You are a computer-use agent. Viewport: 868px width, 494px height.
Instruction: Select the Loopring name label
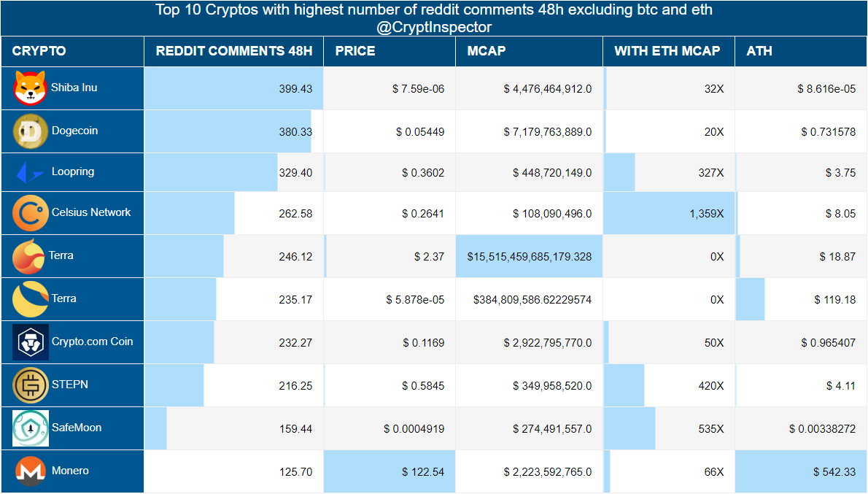[x=73, y=171]
